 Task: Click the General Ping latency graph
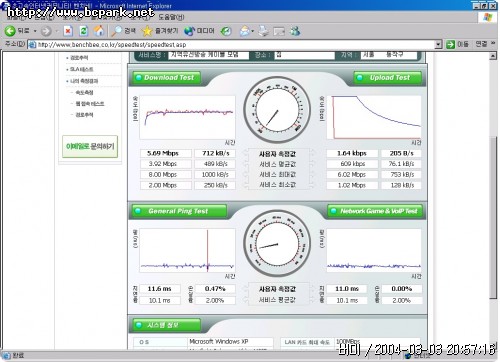point(187,251)
